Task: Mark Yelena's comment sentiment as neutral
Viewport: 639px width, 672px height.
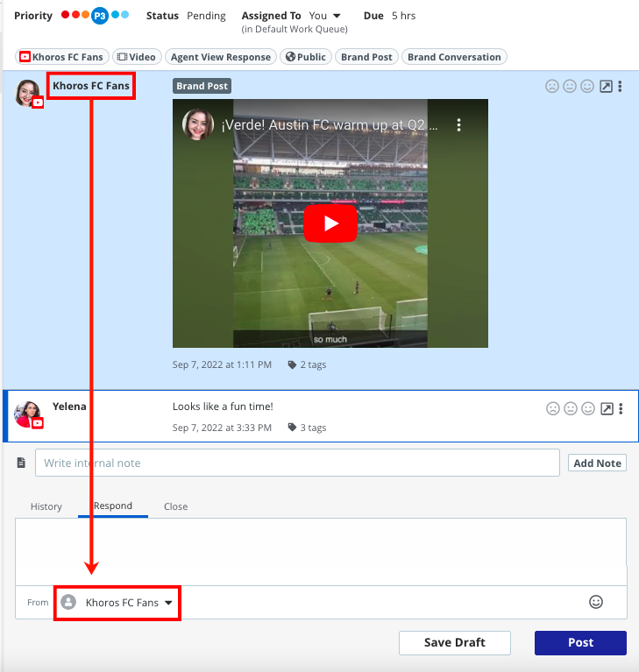Action: 571,409
